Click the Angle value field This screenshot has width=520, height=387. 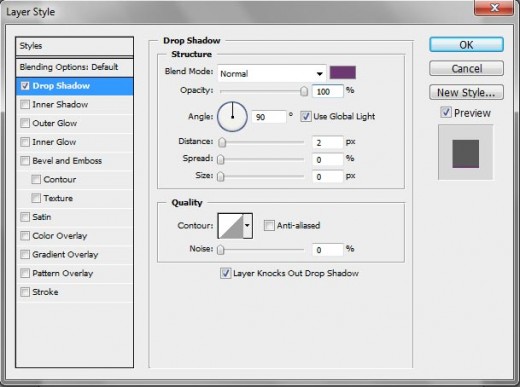coord(269,117)
